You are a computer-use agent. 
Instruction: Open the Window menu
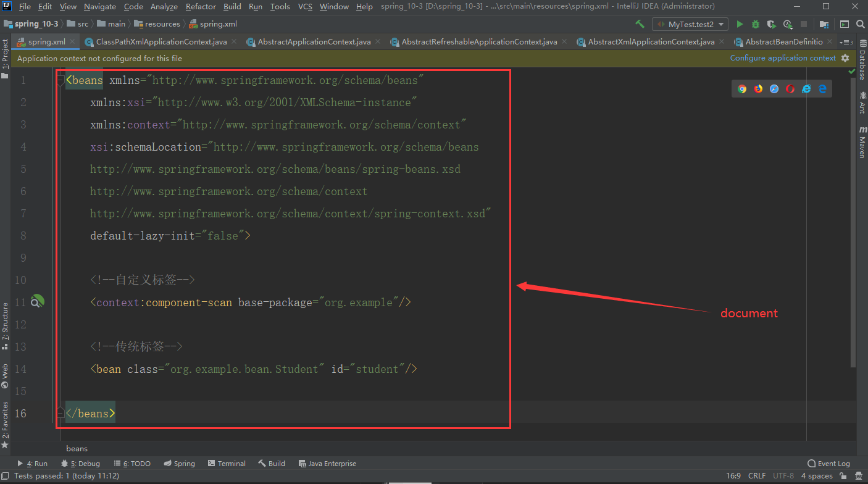(333, 7)
